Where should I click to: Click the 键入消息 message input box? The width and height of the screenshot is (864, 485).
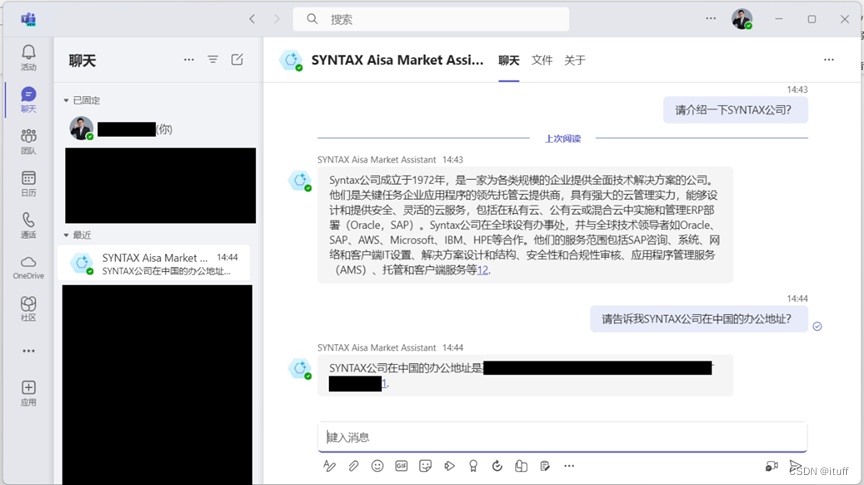click(x=562, y=437)
